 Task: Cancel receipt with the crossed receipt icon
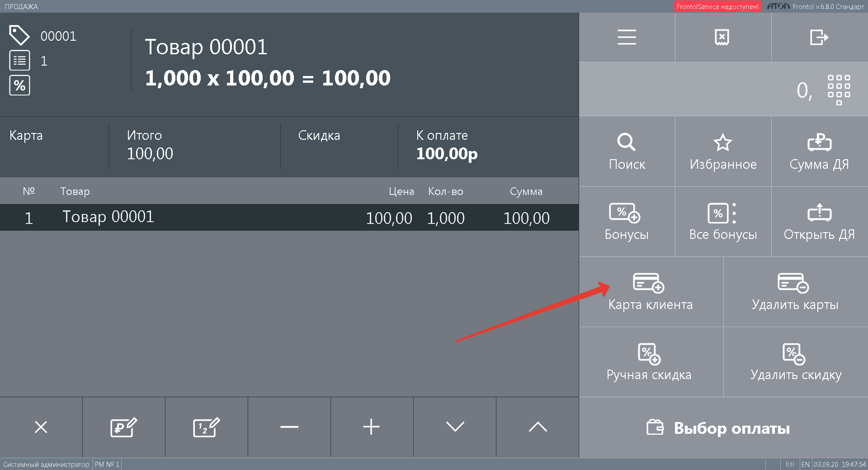pos(722,37)
